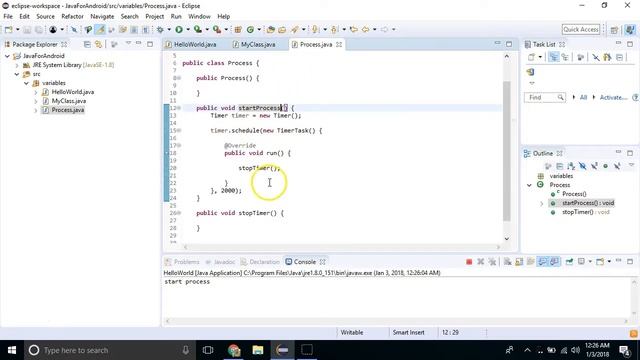Collapse the src folder
The width and height of the screenshot is (640, 360).
pyautogui.click(x=17, y=74)
